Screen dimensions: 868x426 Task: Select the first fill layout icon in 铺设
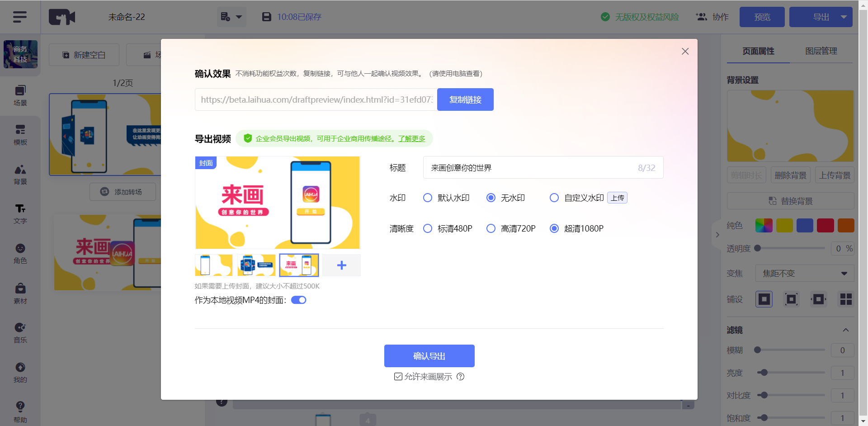click(x=764, y=299)
